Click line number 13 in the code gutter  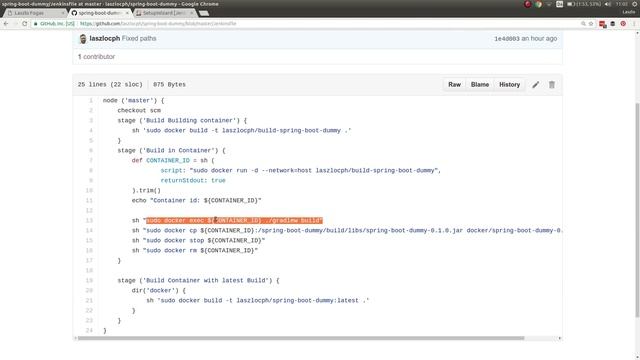coord(89,220)
